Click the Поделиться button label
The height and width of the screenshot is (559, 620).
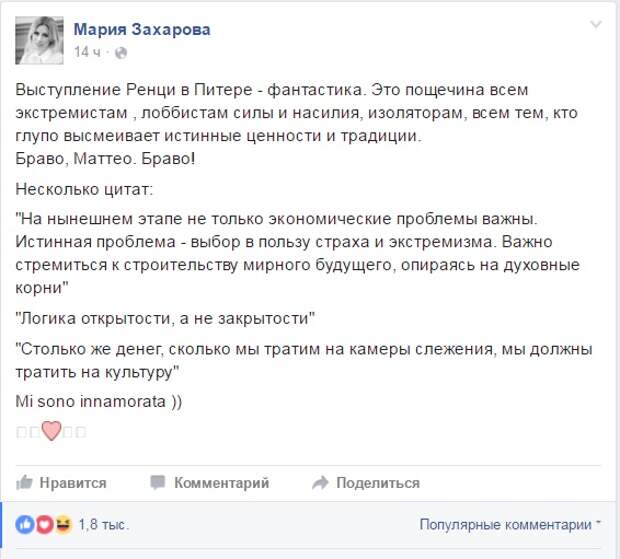point(378,483)
